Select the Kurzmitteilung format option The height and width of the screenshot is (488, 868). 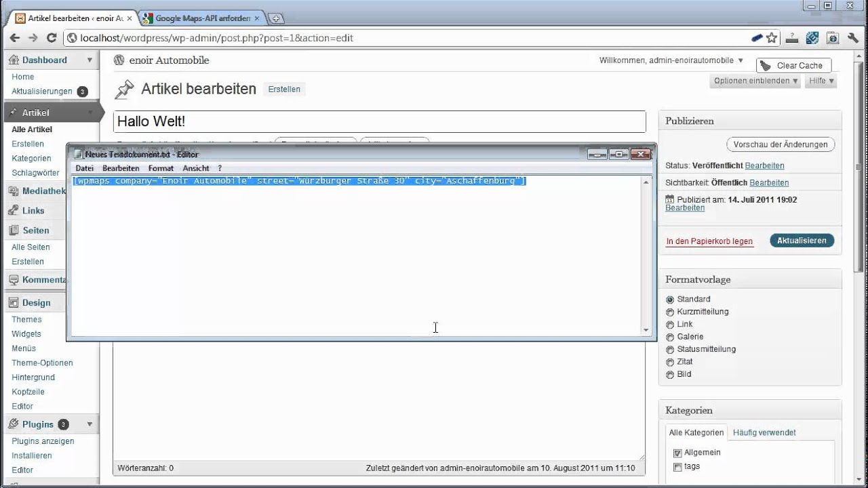tap(670, 312)
